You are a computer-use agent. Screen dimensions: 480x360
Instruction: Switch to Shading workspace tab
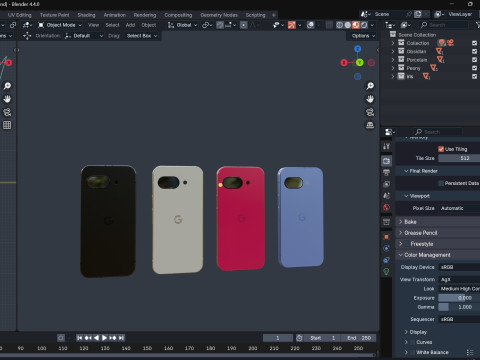[86, 15]
